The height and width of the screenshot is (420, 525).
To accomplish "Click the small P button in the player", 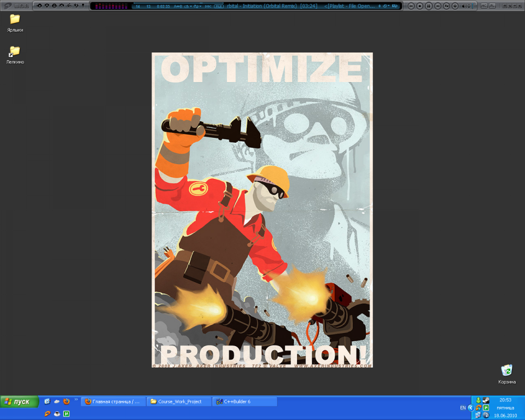I will [x=21, y=6].
